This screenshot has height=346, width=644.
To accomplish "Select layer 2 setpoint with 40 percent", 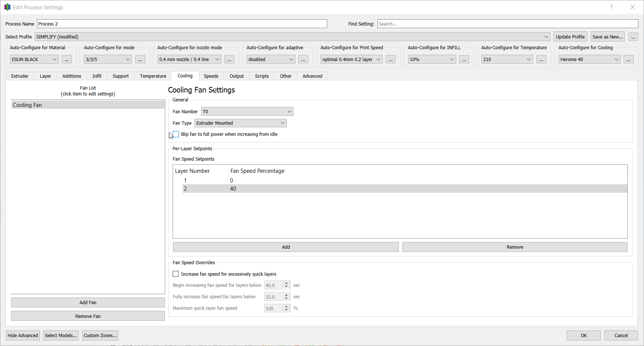I will point(405,188).
